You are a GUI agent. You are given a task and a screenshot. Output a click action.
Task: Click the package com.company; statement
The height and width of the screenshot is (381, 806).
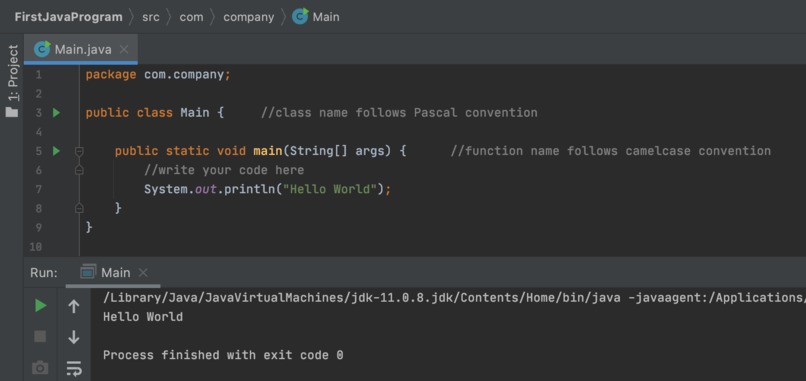pos(158,75)
